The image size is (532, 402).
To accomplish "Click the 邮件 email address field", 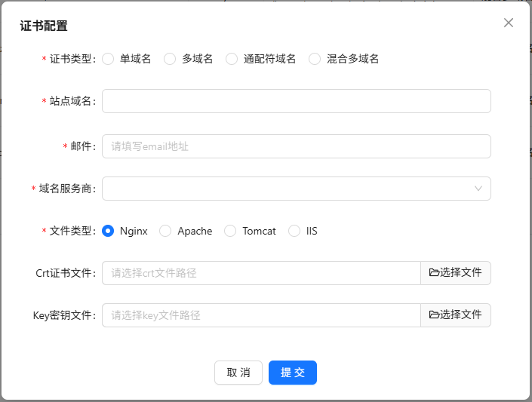I will pyautogui.click(x=297, y=146).
